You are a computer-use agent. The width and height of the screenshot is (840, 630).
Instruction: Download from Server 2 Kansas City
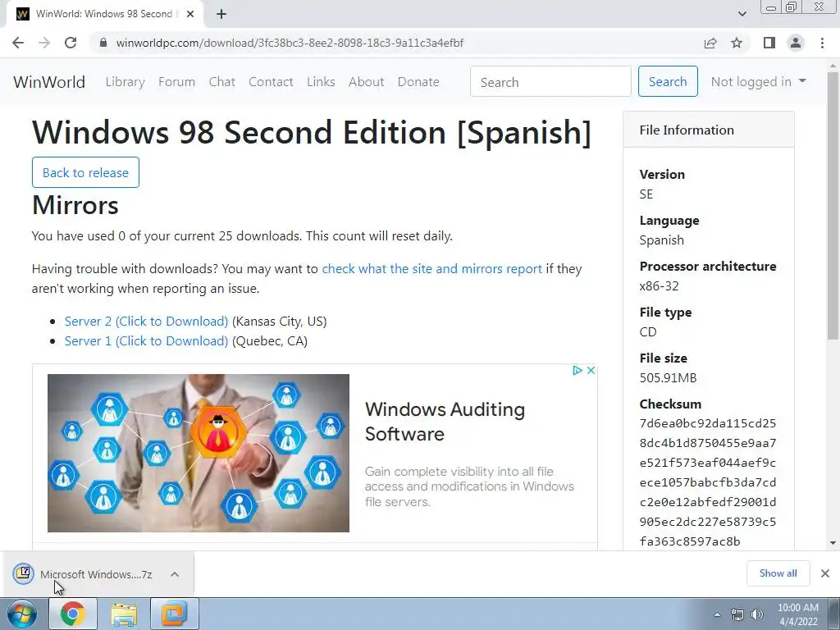coord(146,322)
